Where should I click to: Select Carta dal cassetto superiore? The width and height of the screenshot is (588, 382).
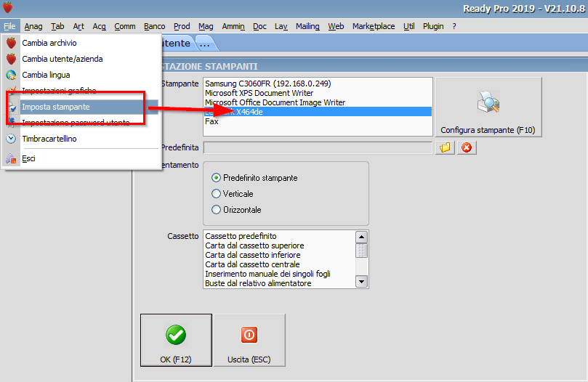coord(279,245)
